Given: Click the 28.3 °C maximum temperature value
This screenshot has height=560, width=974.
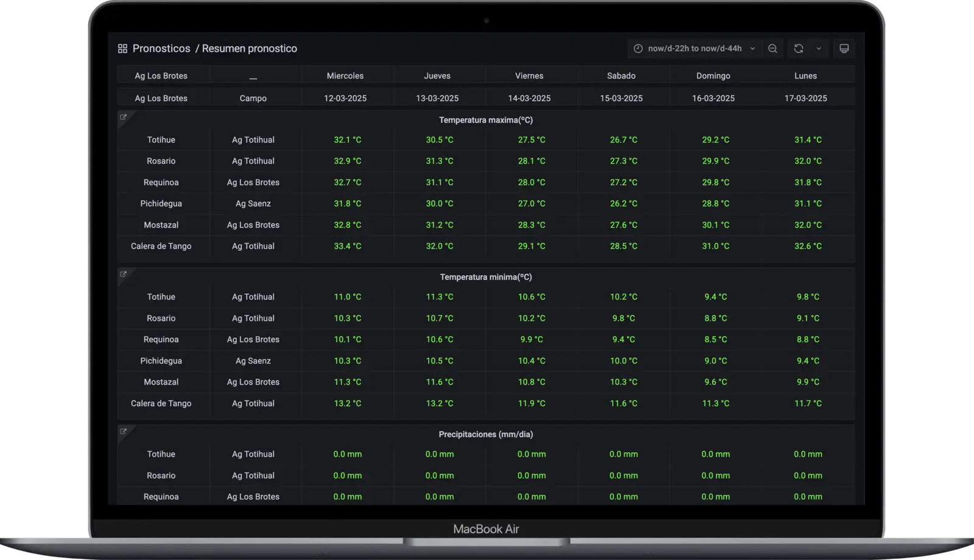Looking at the screenshot, I should coord(531,225).
